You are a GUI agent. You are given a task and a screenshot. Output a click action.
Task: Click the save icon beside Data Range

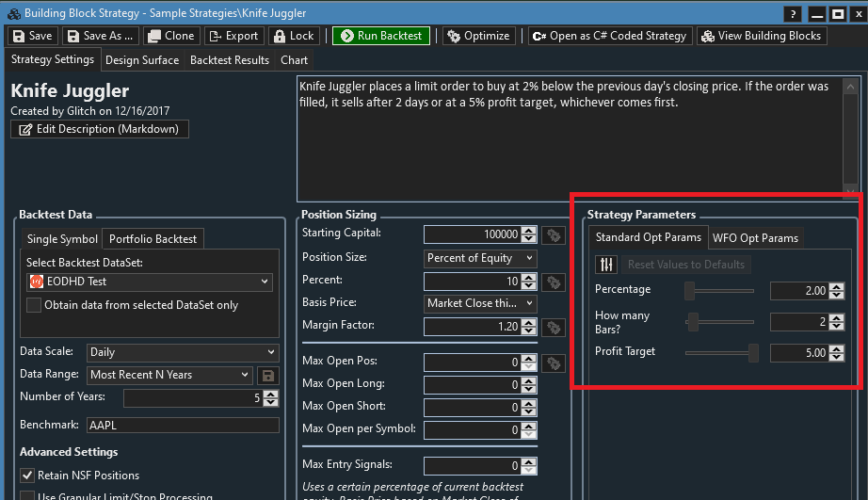coord(268,375)
